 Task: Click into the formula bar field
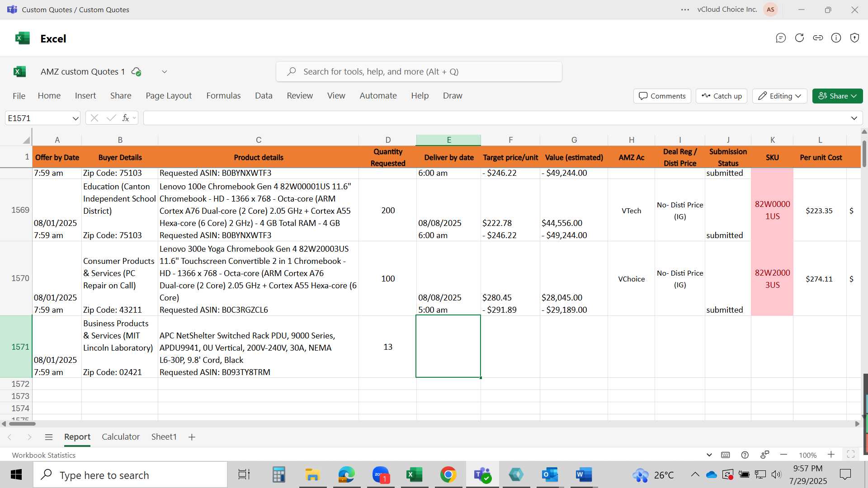(x=496, y=118)
